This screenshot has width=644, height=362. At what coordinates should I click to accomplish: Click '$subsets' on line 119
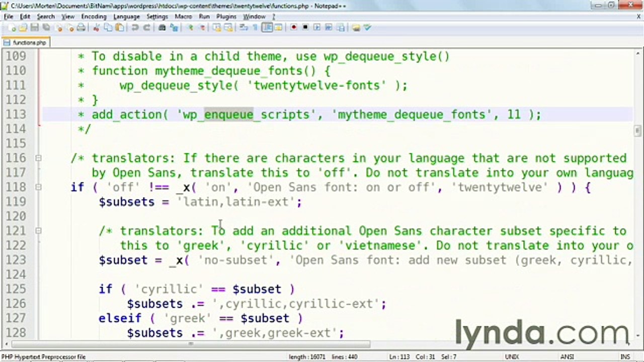[127, 202]
